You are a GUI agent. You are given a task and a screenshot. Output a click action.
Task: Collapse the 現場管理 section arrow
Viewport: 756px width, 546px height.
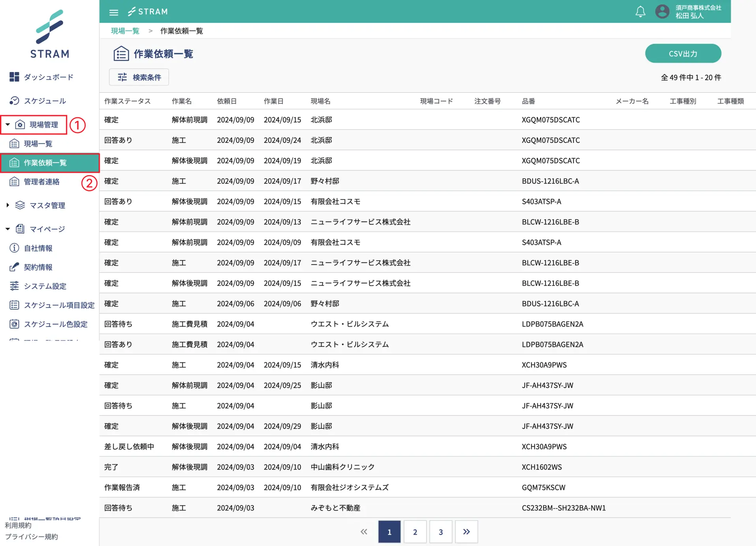(7, 125)
